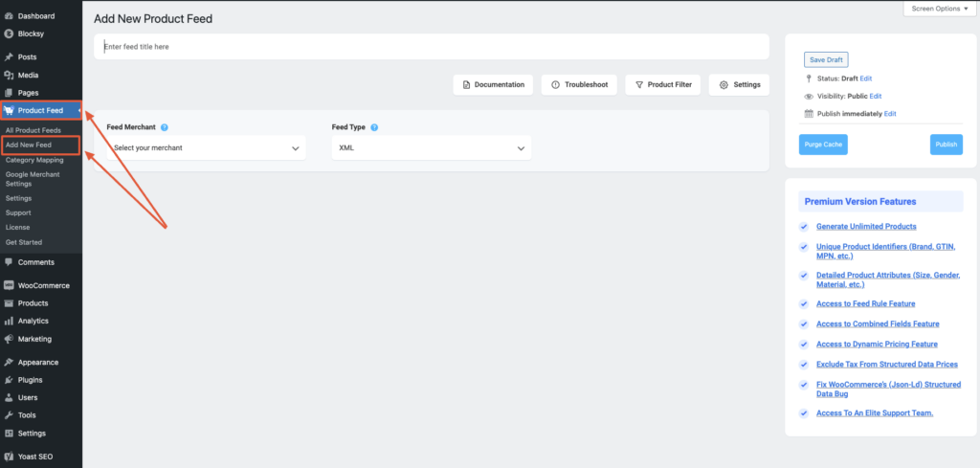Open Access To An Elite Support Team link
Image resolution: width=980 pixels, height=468 pixels.
click(875, 413)
